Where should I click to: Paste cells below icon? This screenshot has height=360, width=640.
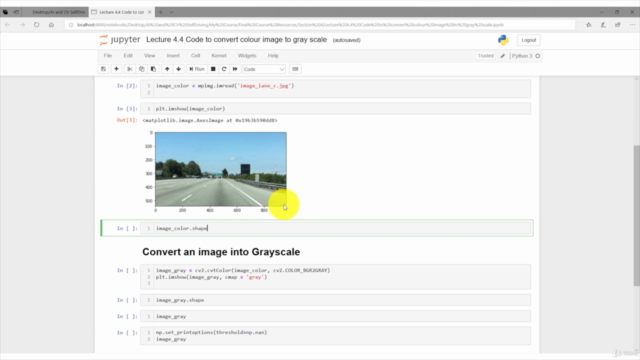[x=153, y=69]
